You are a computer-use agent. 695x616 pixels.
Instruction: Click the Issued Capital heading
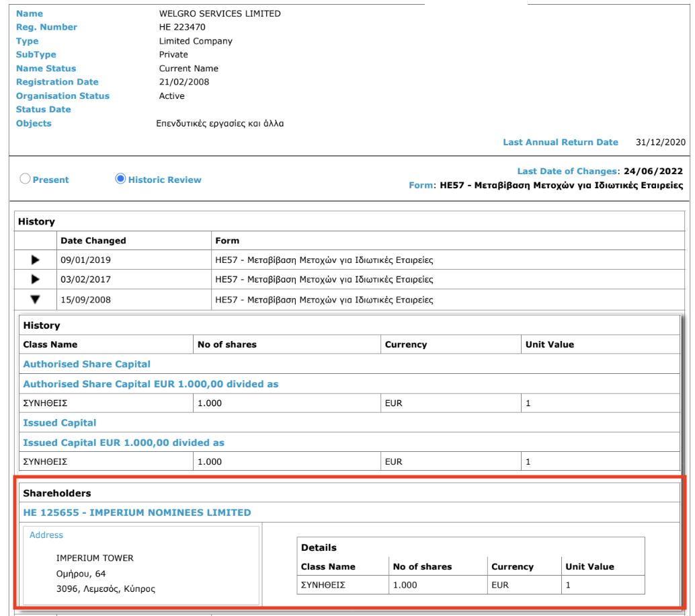pyautogui.click(x=60, y=423)
